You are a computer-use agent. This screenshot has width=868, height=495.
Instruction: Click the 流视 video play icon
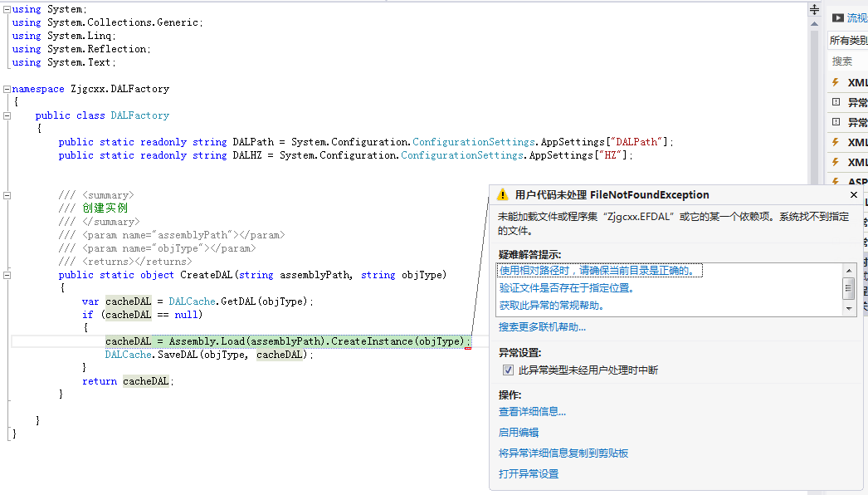pyautogui.click(x=838, y=18)
